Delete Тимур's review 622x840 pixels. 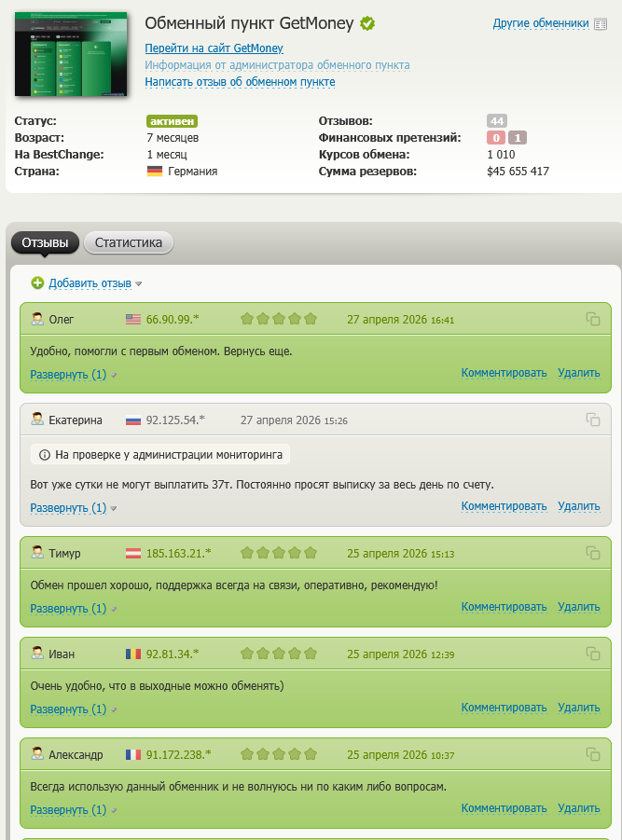[x=578, y=607]
